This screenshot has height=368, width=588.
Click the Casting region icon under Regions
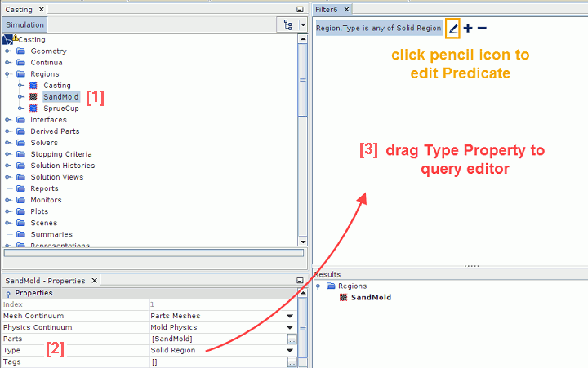[x=33, y=86]
